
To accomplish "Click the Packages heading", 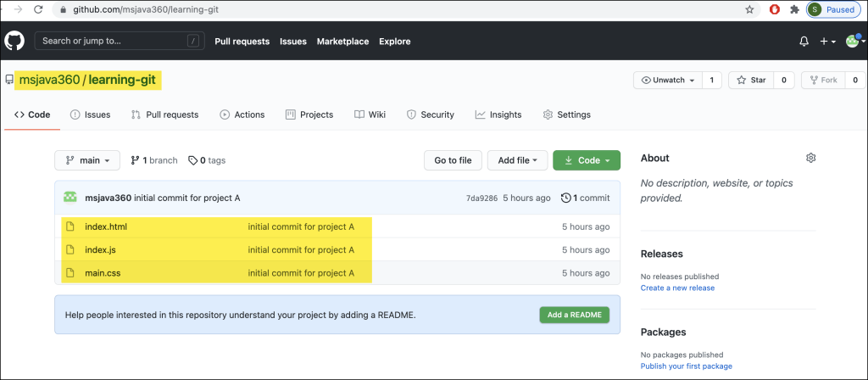I will click(x=663, y=332).
